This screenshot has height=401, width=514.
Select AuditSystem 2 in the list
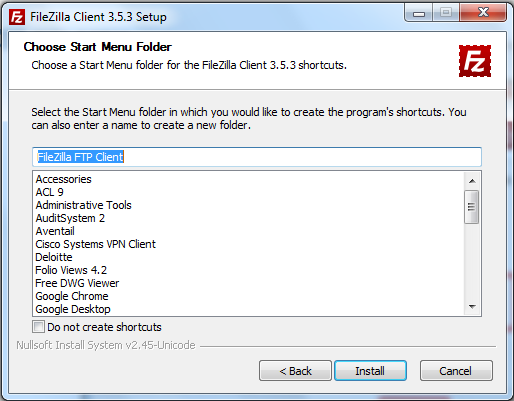(x=70, y=218)
